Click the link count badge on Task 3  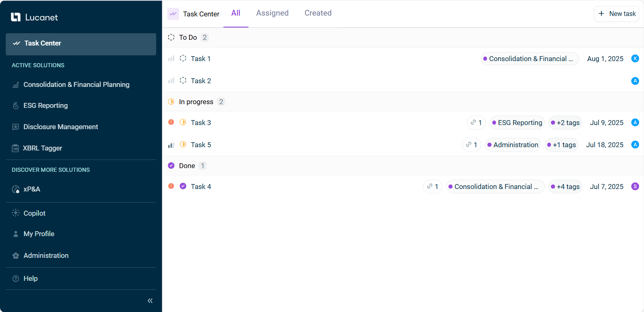click(x=476, y=123)
